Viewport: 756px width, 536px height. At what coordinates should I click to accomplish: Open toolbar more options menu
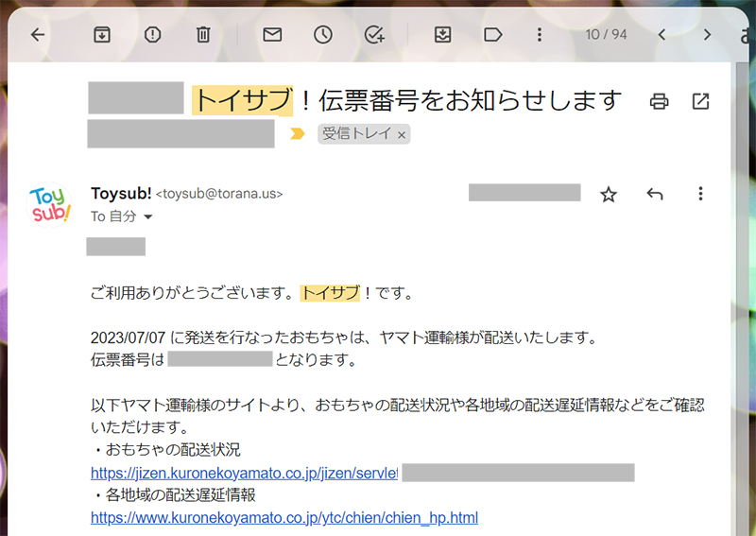pyautogui.click(x=540, y=35)
